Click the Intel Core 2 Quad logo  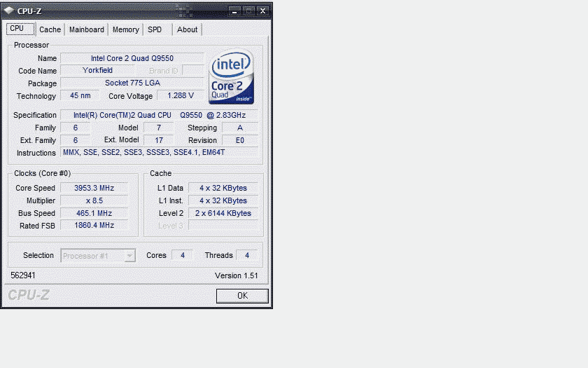coord(232,77)
